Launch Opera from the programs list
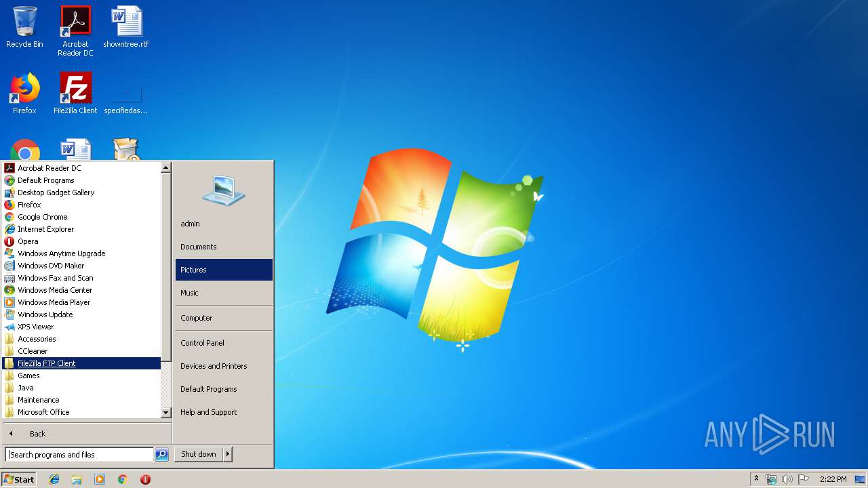868x488 pixels. click(x=81, y=241)
